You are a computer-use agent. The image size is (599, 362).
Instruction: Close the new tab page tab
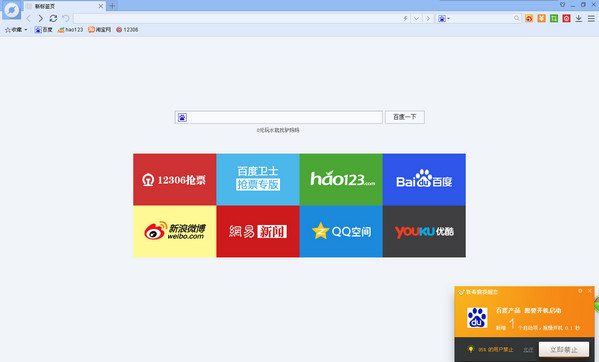coord(101,6)
